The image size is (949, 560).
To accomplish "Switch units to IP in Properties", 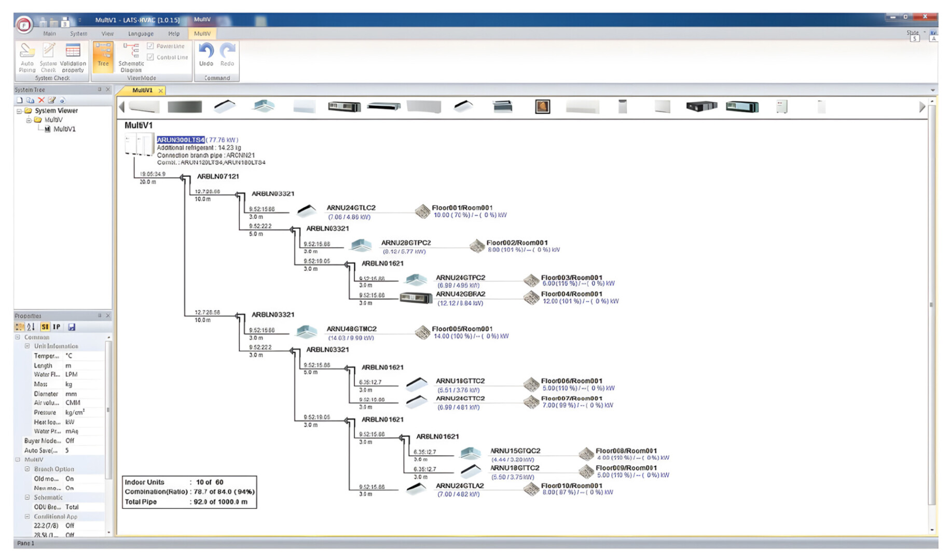I will 57,327.
